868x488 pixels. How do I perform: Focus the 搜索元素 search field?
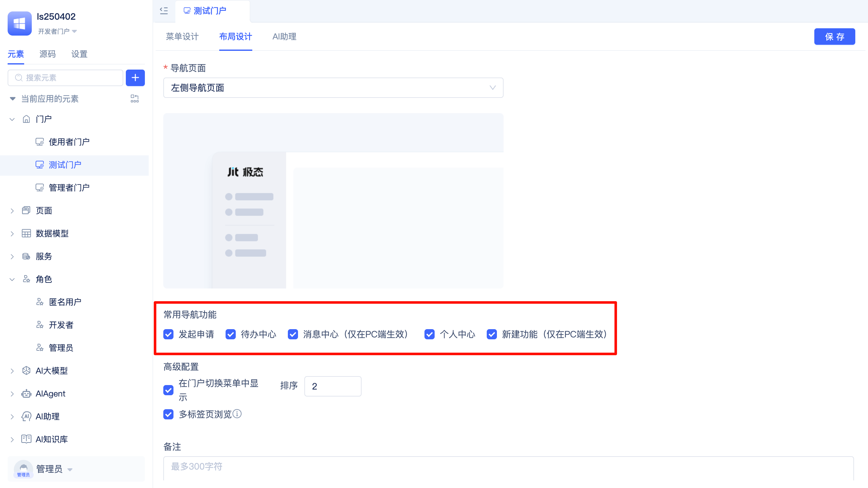(x=65, y=78)
